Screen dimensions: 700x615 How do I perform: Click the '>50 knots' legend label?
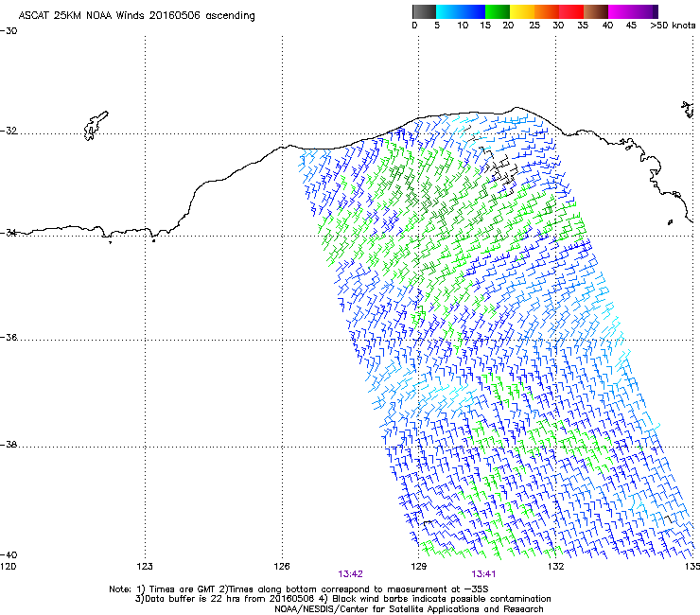click(x=673, y=26)
